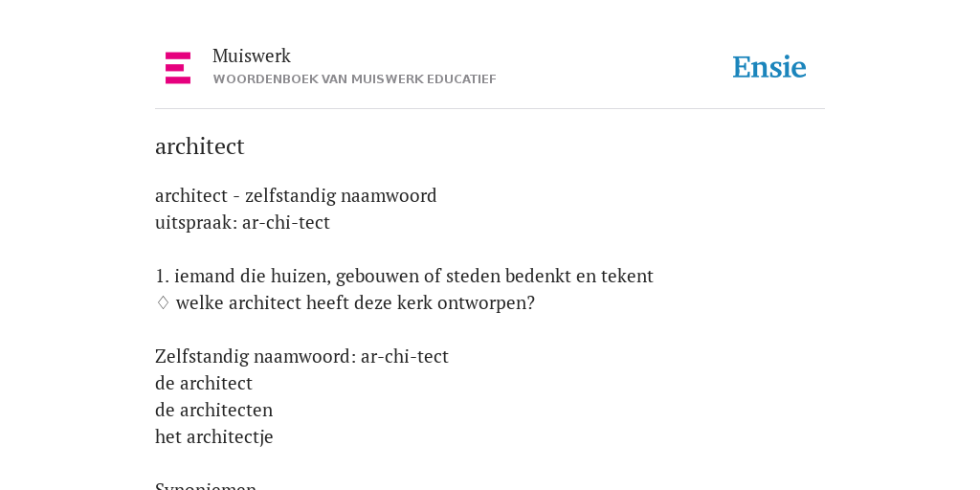Click the line 'Zelfstandig naamwoord: ar-chi-tect'
The image size is (980, 490).
tap(301, 357)
